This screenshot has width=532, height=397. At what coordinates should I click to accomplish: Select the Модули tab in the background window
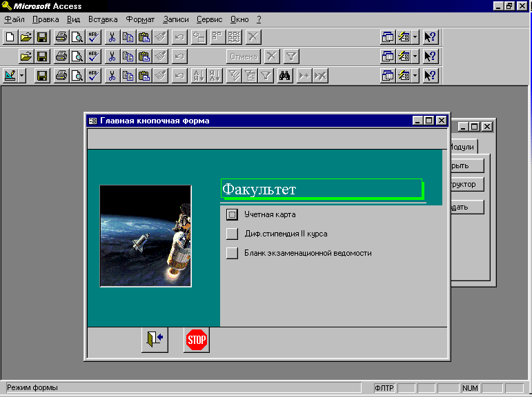click(x=463, y=147)
